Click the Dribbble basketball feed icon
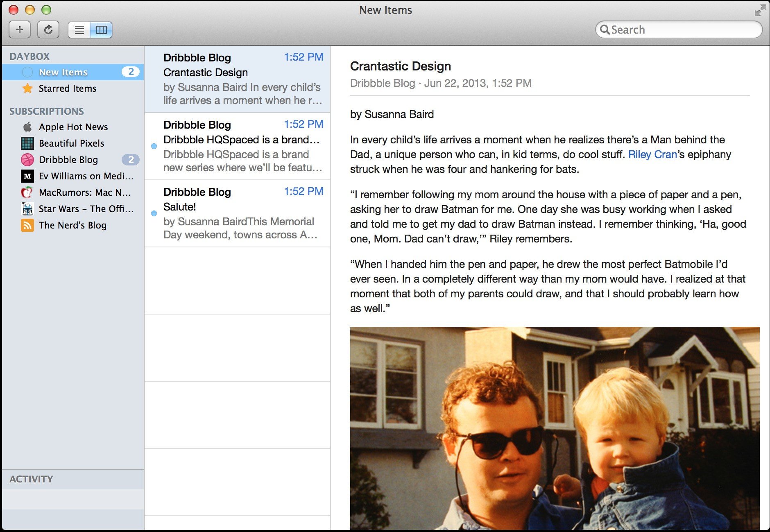The width and height of the screenshot is (770, 532). pyautogui.click(x=27, y=160)
